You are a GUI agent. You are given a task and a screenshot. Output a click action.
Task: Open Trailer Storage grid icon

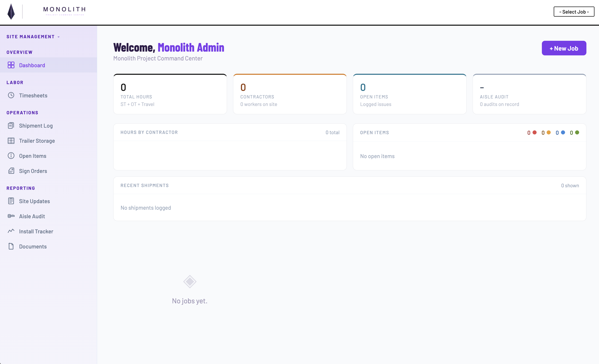[11, 141]
